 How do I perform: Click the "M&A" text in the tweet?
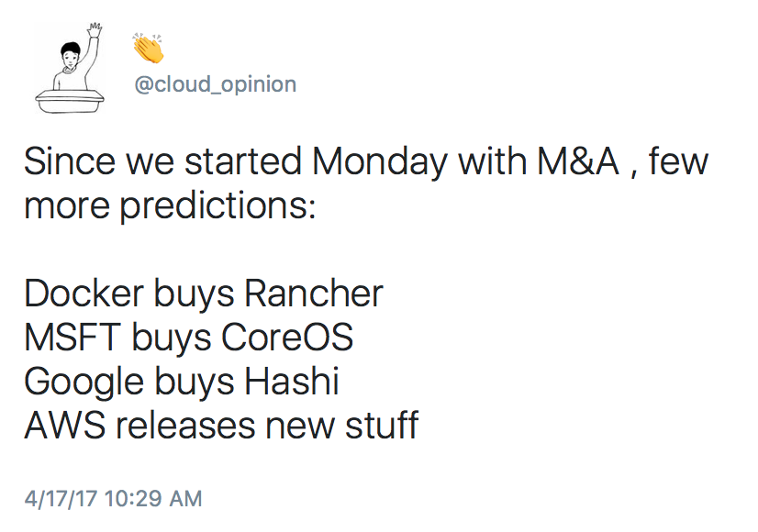tap(578, 161)
